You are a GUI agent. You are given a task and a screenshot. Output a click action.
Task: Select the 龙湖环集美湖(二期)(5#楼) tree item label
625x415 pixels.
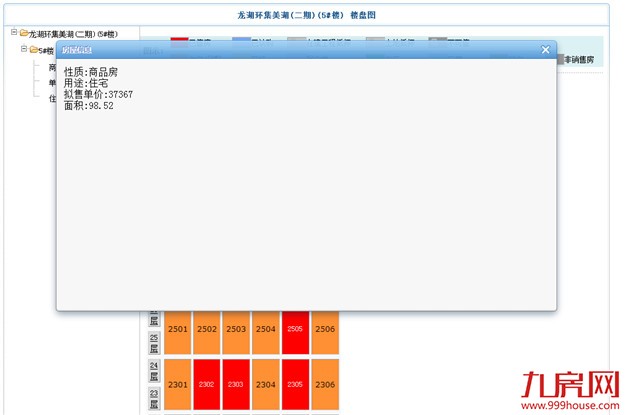tap(73, 34)
